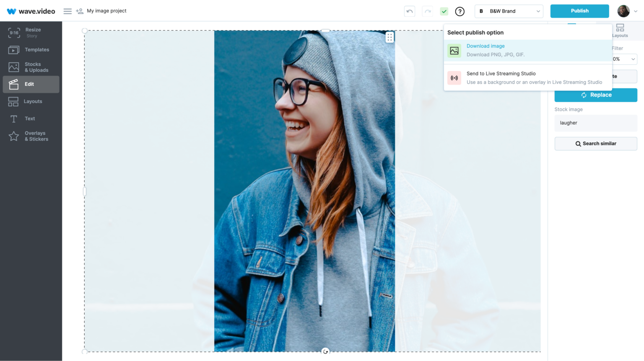Click the image drag handle on canvas
Image resolution: width=644 pixels, height=361 pixels.
(x=390, y=37)
